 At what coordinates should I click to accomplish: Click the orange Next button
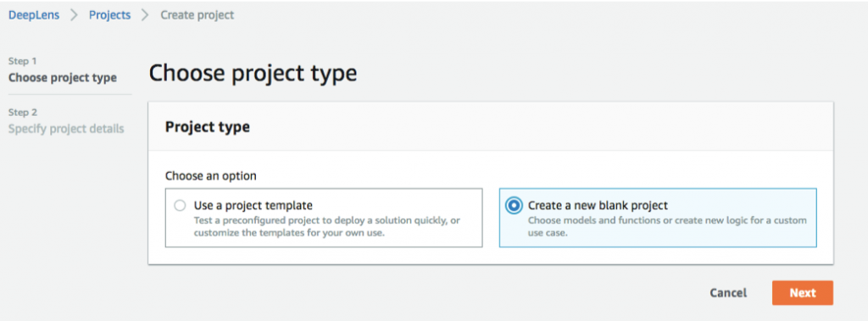click(802, 293)
